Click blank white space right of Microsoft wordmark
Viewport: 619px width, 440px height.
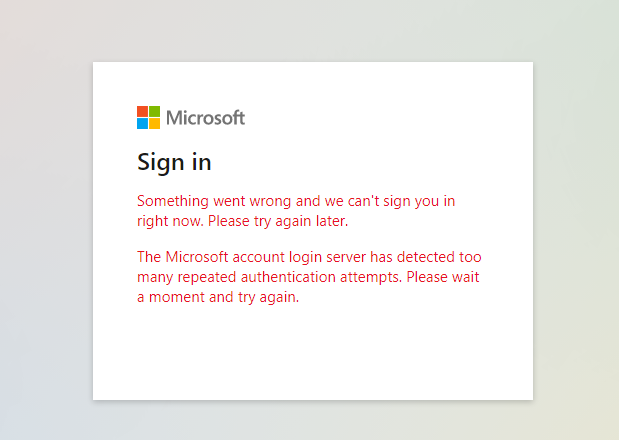pos(390,118)
